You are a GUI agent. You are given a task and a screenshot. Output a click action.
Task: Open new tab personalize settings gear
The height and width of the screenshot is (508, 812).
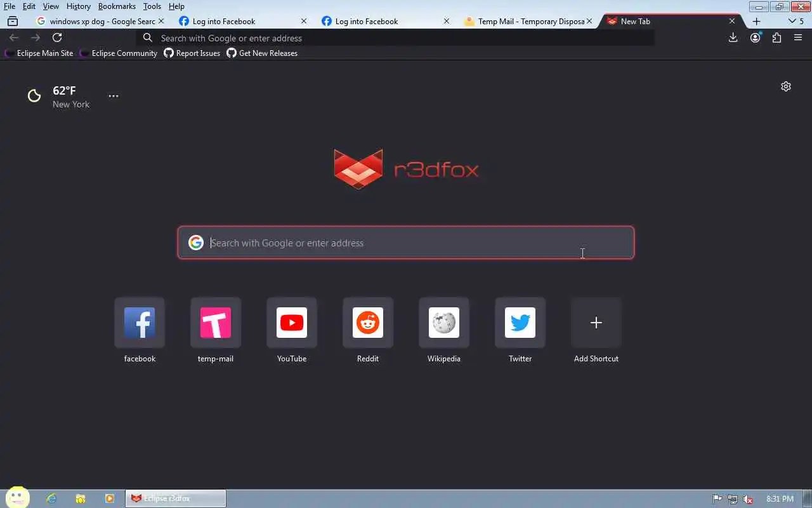click(786, 86)
